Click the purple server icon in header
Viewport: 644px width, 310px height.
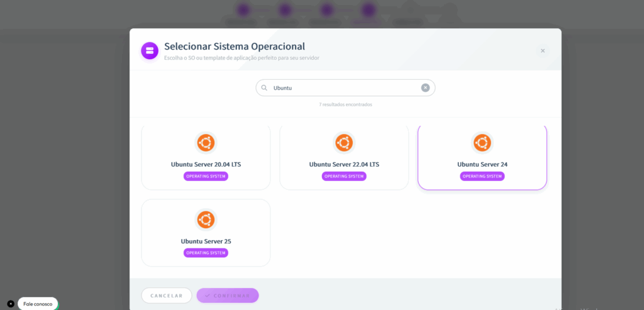pyautogui.click(x=150, y=50)
